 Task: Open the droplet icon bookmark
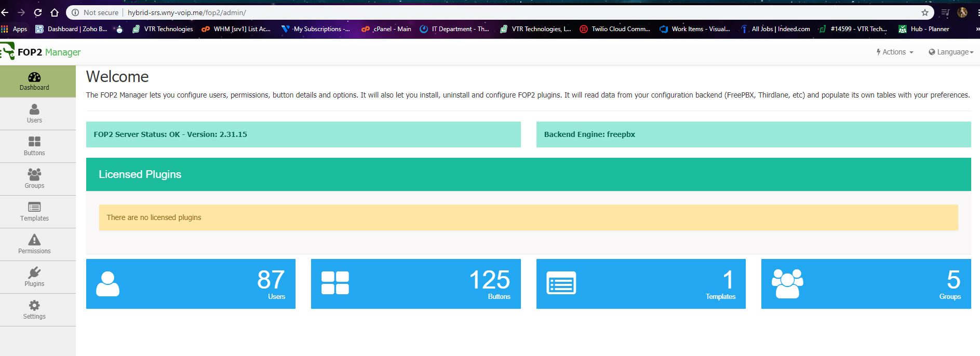119,29
